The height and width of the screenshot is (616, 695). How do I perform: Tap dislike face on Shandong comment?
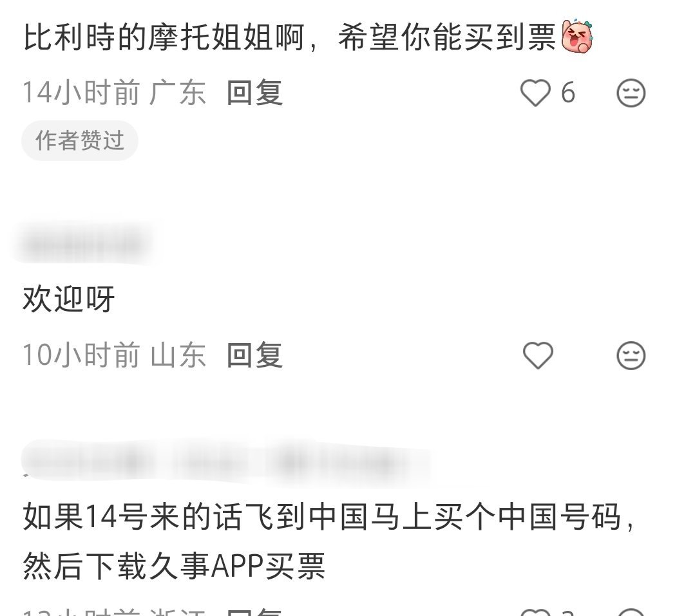click(x=631, y=355)
